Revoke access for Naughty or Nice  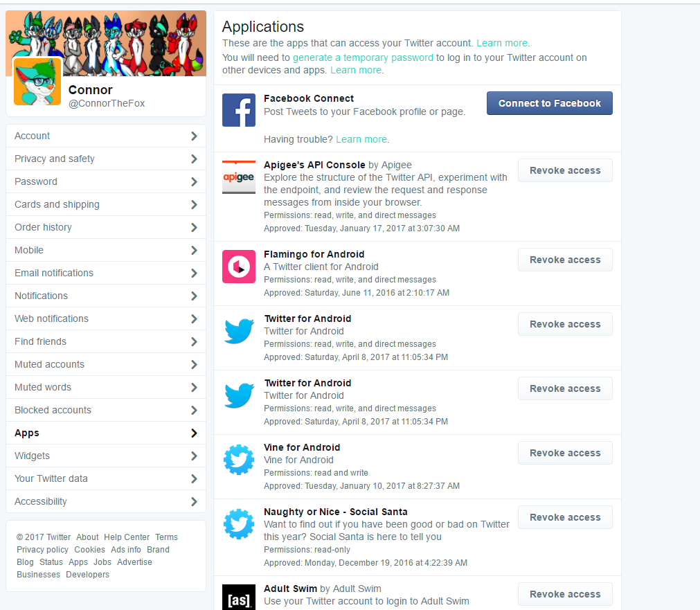[565, 517]
